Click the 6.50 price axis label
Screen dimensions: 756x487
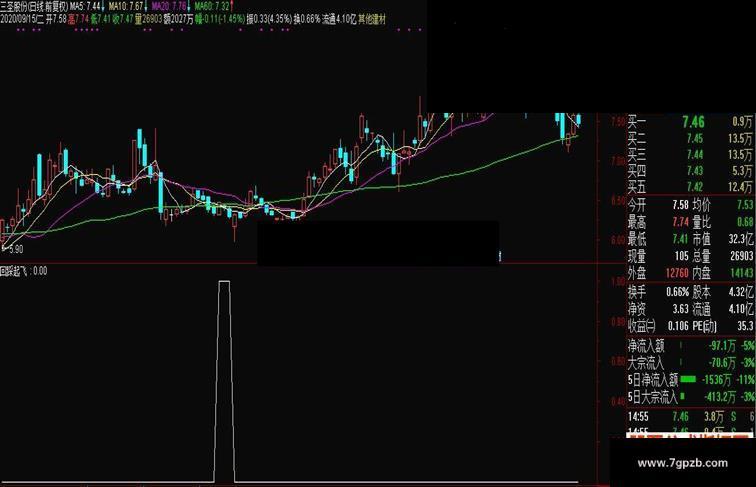[x=618, y=200]
